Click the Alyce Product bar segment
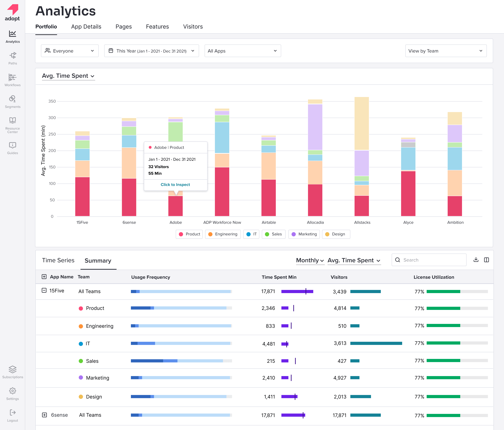Image resolution: width=504 pixels, height=430 pixels. point(408,194)
